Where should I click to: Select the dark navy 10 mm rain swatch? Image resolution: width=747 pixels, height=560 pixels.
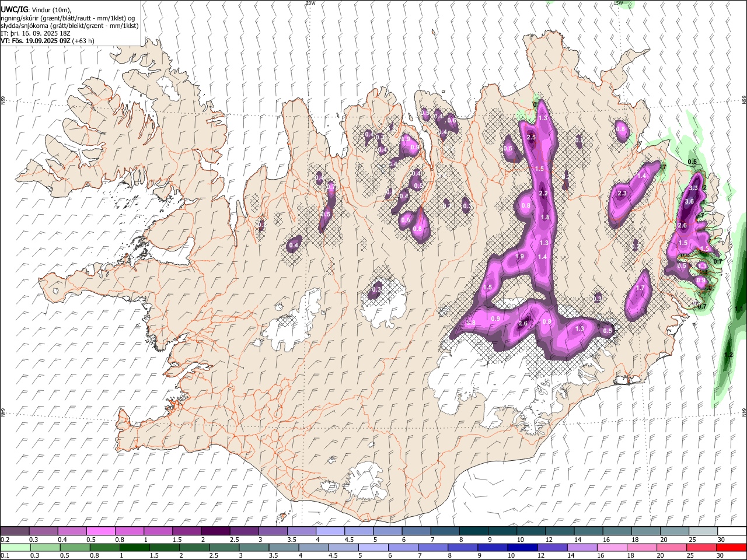point(522,547)
